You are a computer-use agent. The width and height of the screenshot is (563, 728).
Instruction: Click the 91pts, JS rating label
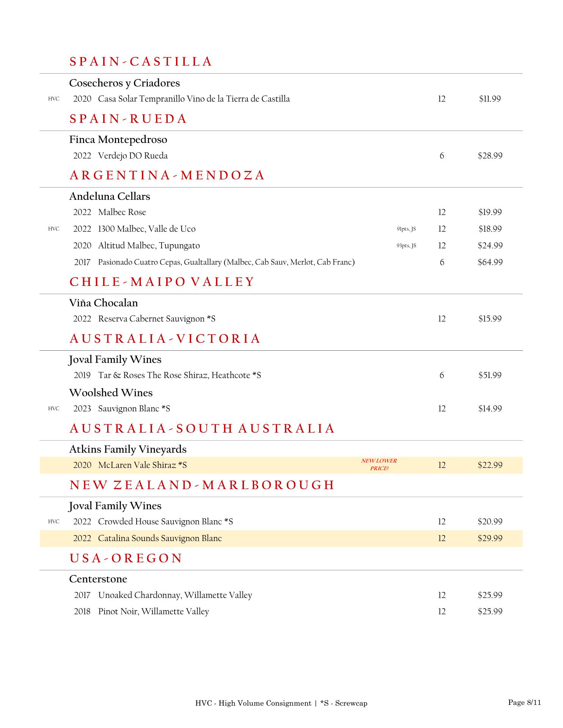(406, 229)
